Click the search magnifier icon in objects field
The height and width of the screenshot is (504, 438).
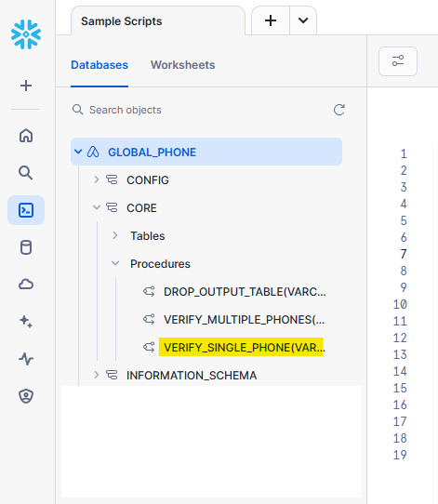tap(77, 110)
